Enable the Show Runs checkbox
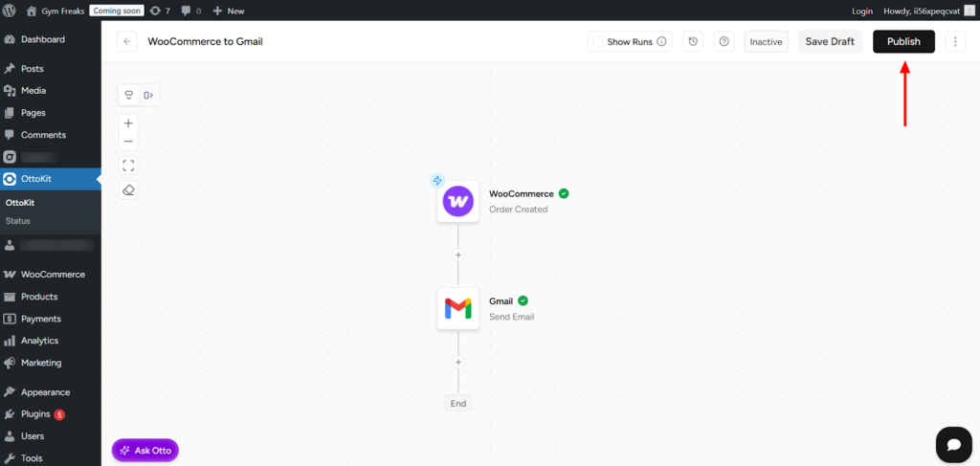 tap(598, 42)
